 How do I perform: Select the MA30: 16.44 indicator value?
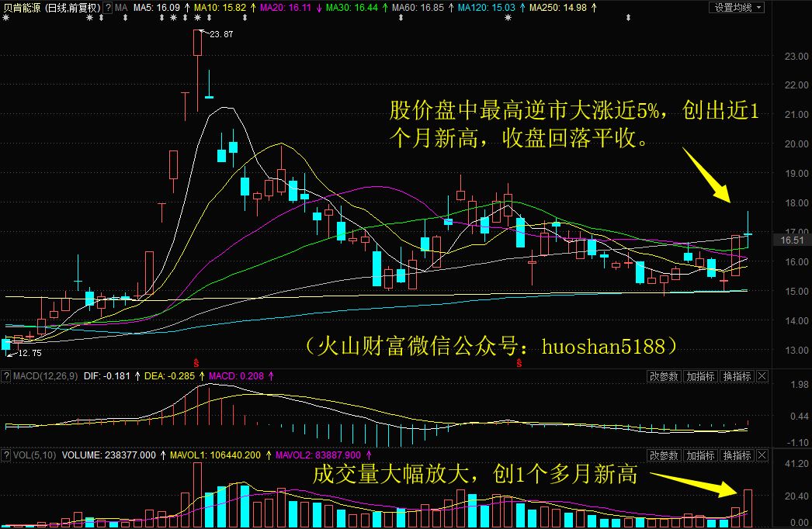(352, 8)
